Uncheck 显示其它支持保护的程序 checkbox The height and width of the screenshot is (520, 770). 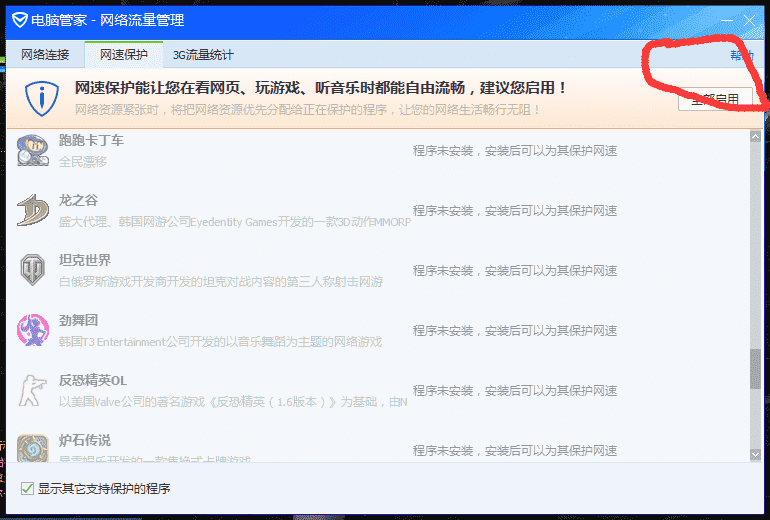(28, 489)
